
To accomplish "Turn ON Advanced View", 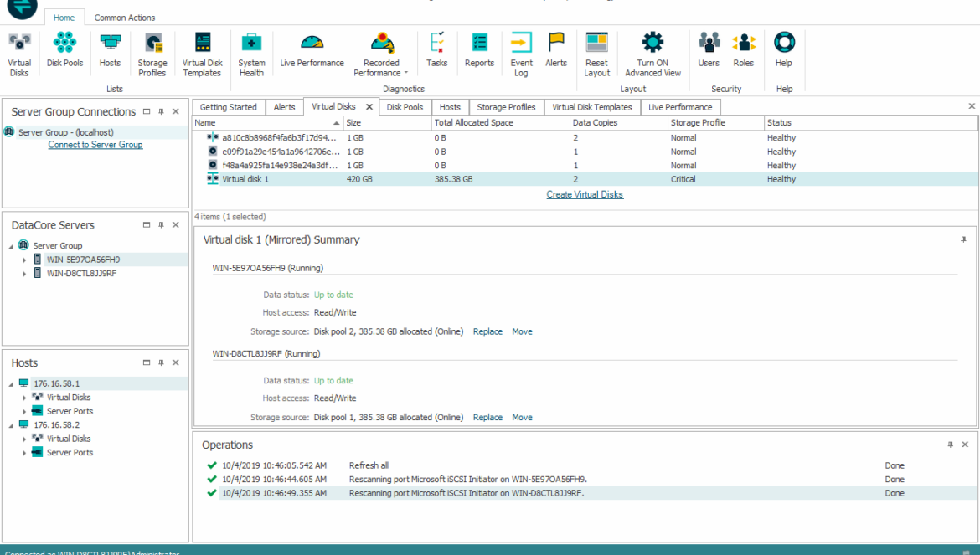I will [x=652, y=55].
